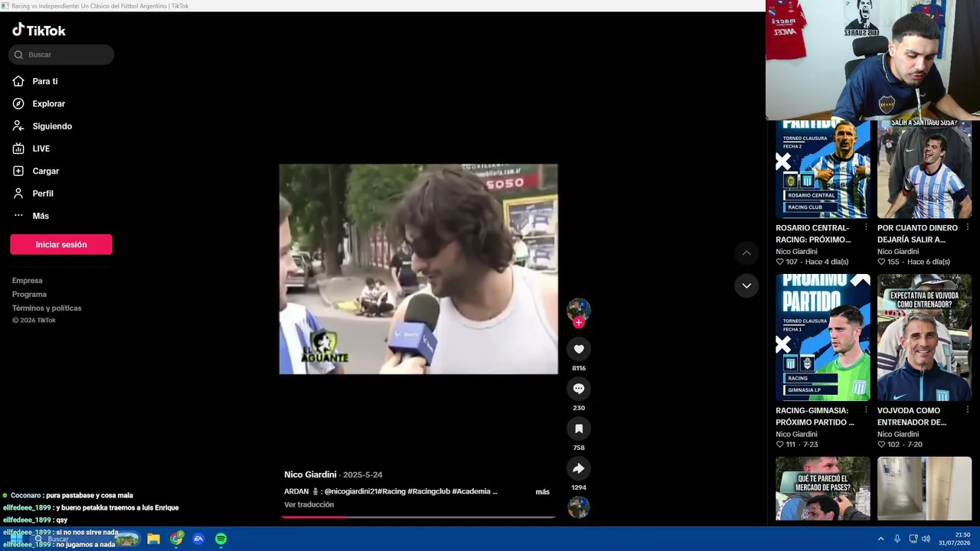The image size is (980, 551).
Task: Go to next video with down chevron
Action: pos(746,285)
